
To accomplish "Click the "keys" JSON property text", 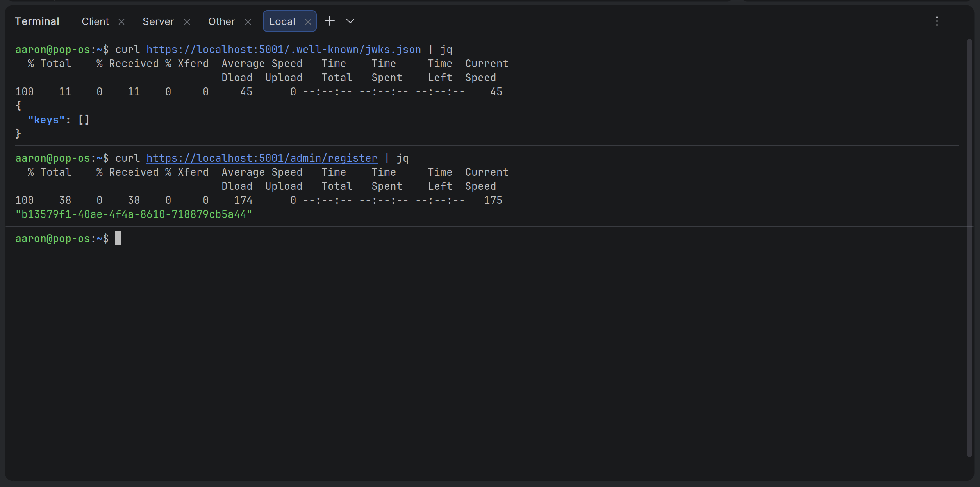I will (x=46, y=120).
